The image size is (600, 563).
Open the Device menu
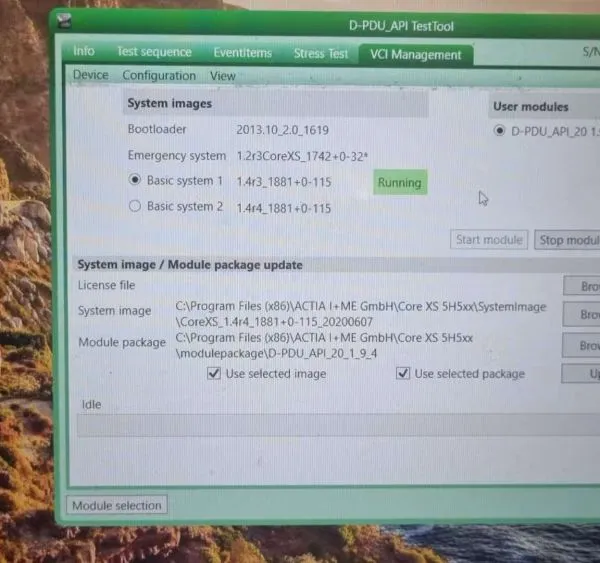(91, 75)
